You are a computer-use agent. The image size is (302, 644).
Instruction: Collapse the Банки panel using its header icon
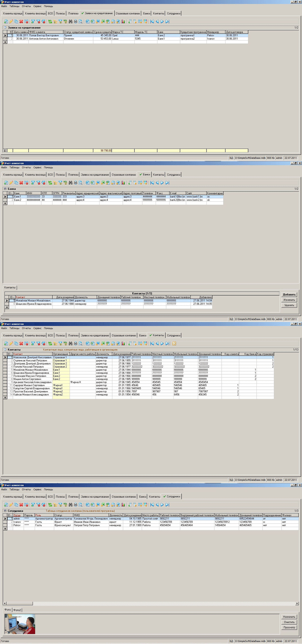tap(5, 189)
